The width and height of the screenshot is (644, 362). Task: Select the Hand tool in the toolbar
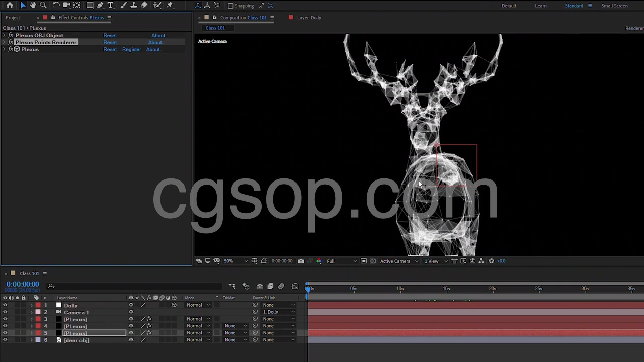33,5
